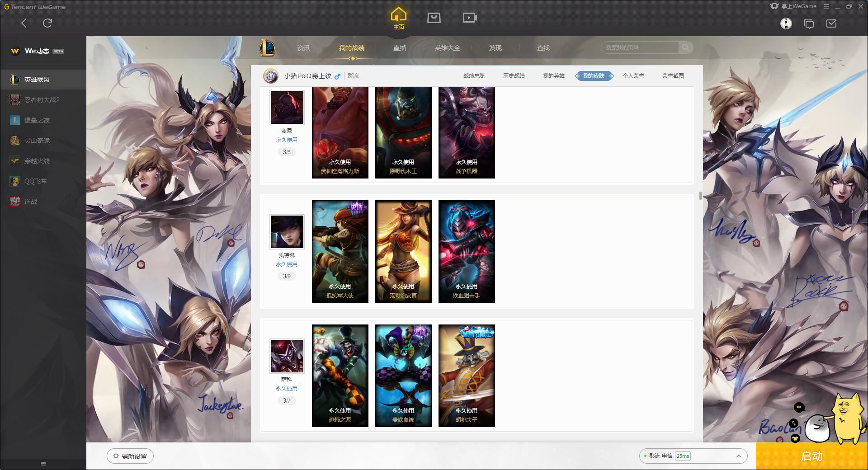868x470 pixels.
Task: Click the sidebar bottom list icon
Action: coord(43,464)
